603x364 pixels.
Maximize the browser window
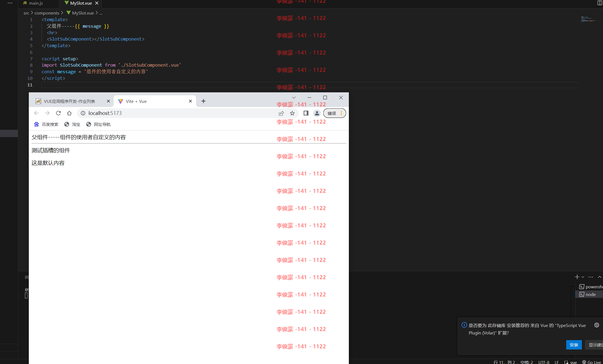pyautogui.click(x=325, y=98)
